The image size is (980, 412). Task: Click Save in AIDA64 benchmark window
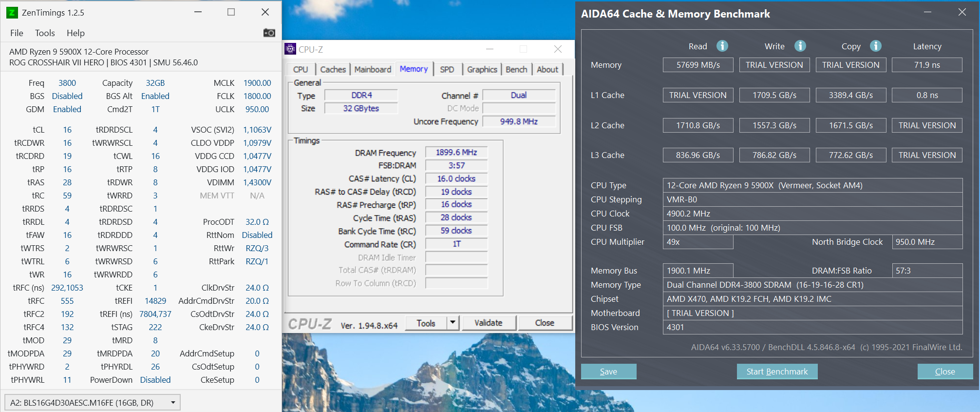click(608, 372)
